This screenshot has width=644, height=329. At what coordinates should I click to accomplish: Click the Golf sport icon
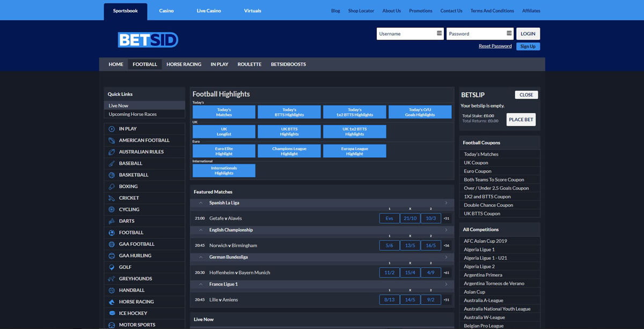[x=112, y=267]
